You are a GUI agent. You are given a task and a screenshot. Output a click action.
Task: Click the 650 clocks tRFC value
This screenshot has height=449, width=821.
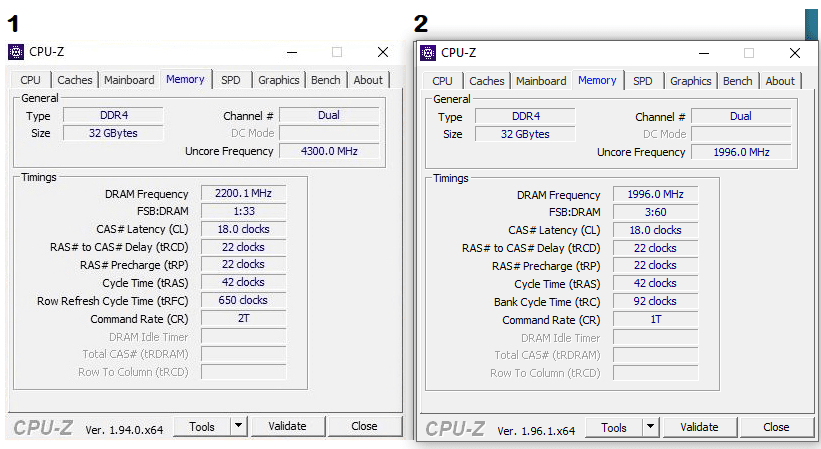click(x=243, y=300)
